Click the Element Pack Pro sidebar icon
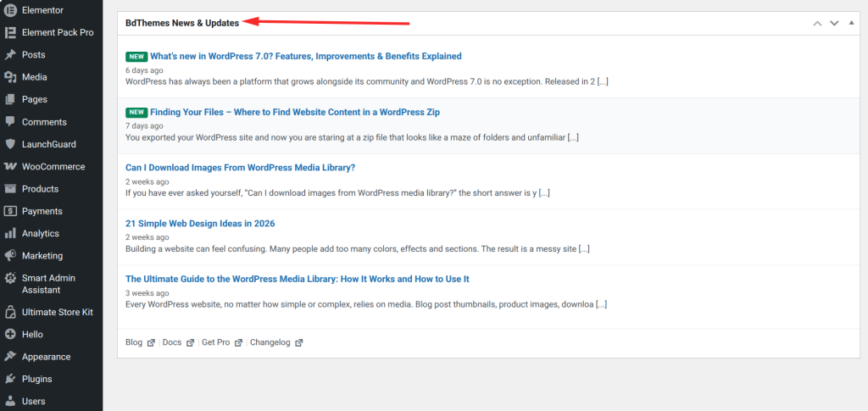868x411 pixels. pyautogui.click(x=9, y=33)
